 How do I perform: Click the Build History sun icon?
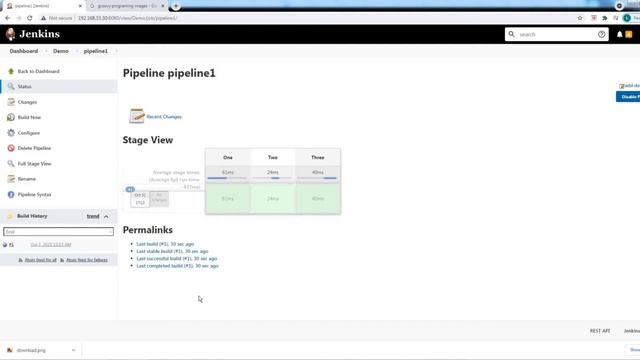[x=10, y=216]
